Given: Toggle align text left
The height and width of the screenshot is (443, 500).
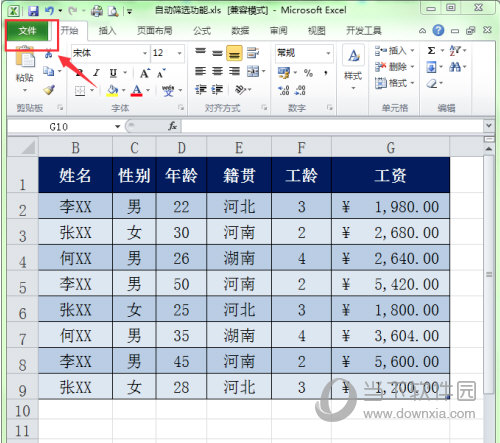Looking at the screenshot, I should (200, 71).
